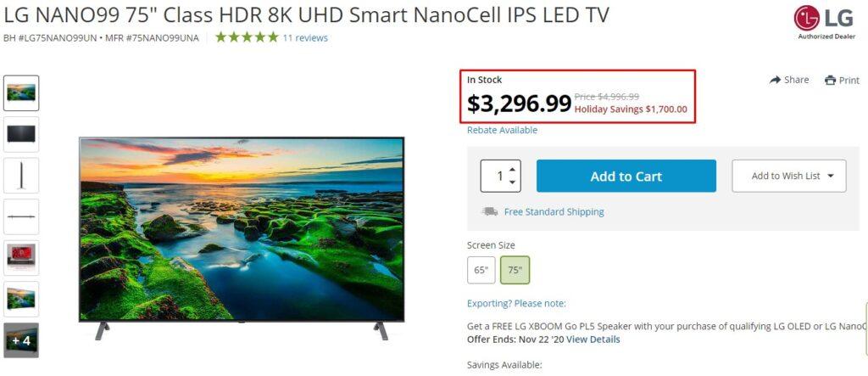The image size is (868, 376).
Task: Click View Details for the speaker offer
Action: pyautogui.click(x=593, y=340)
